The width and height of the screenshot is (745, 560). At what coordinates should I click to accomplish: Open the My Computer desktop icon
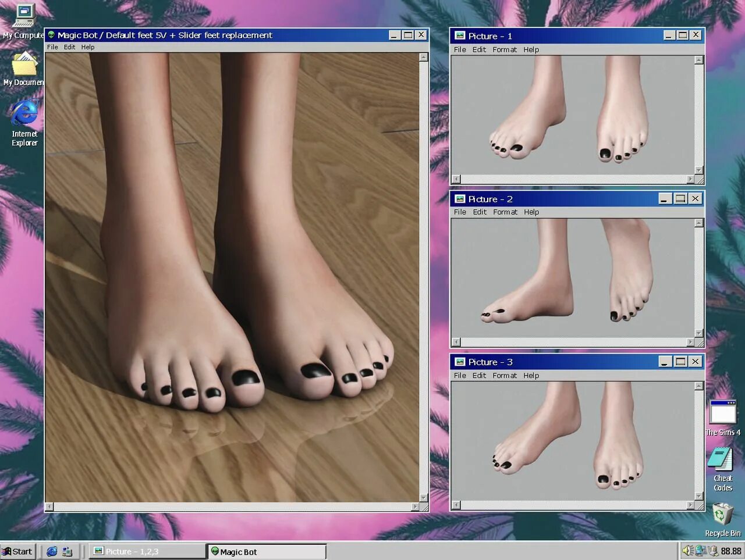24,16
